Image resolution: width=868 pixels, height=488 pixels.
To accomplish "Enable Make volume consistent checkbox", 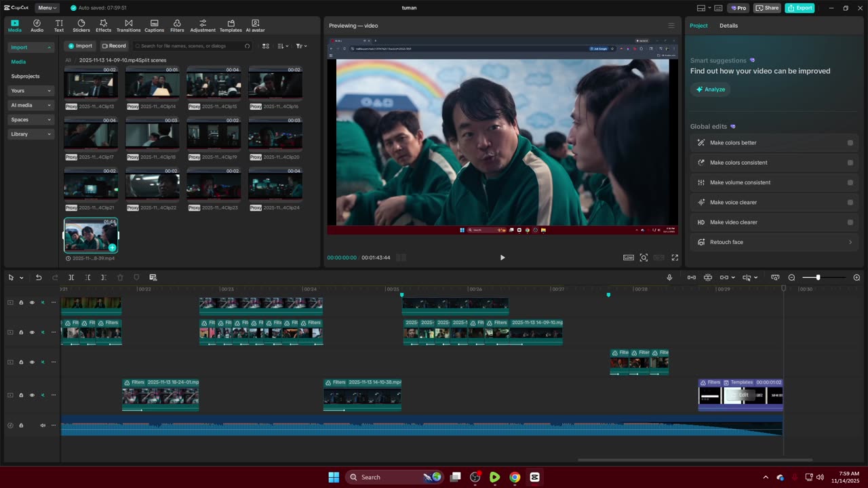I will point(850,182).
